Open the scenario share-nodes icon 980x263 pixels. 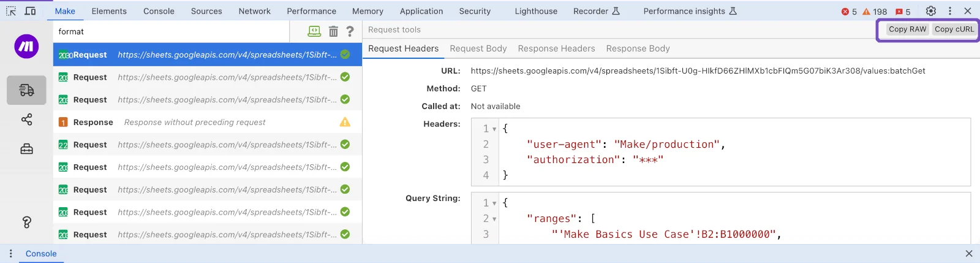(x=26, y=120)
